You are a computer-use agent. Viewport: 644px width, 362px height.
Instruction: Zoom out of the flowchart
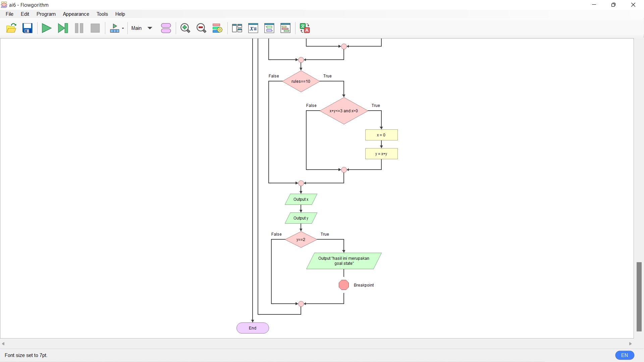201,28
